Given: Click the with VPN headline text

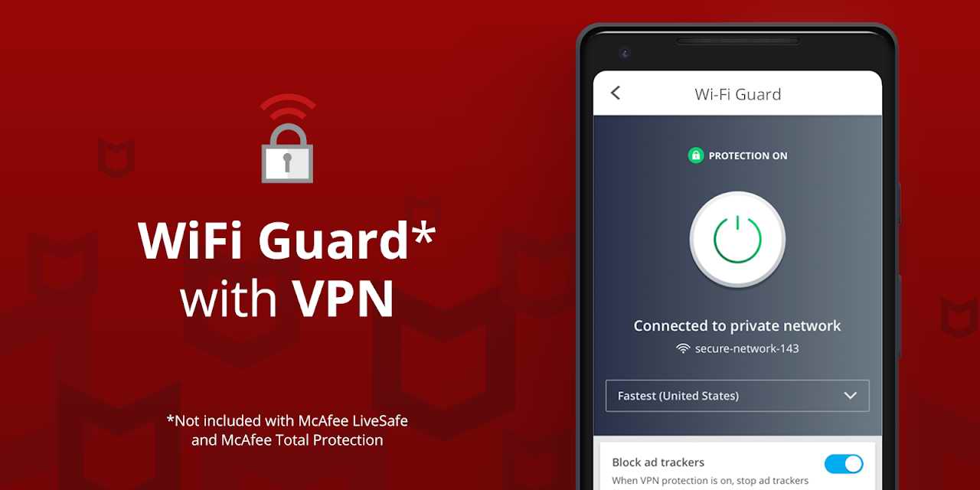Looking at the screenshot, I should tap(287, 299).
